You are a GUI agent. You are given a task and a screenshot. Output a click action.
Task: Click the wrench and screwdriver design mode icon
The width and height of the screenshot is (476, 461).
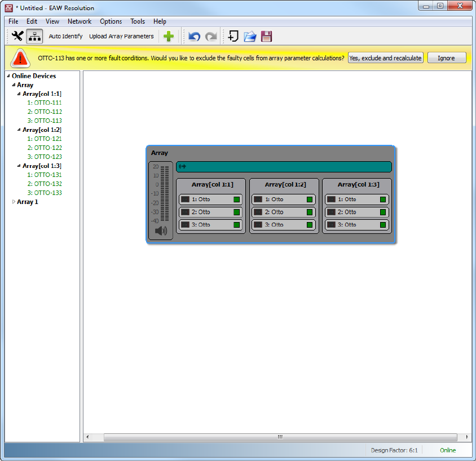pyautogui.click(x=17, y=36)
